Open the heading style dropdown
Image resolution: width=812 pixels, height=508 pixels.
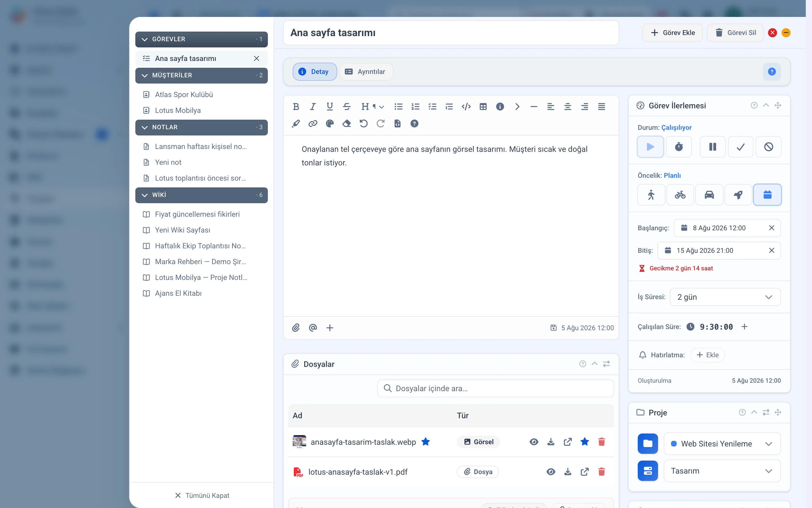click(372, 106)
